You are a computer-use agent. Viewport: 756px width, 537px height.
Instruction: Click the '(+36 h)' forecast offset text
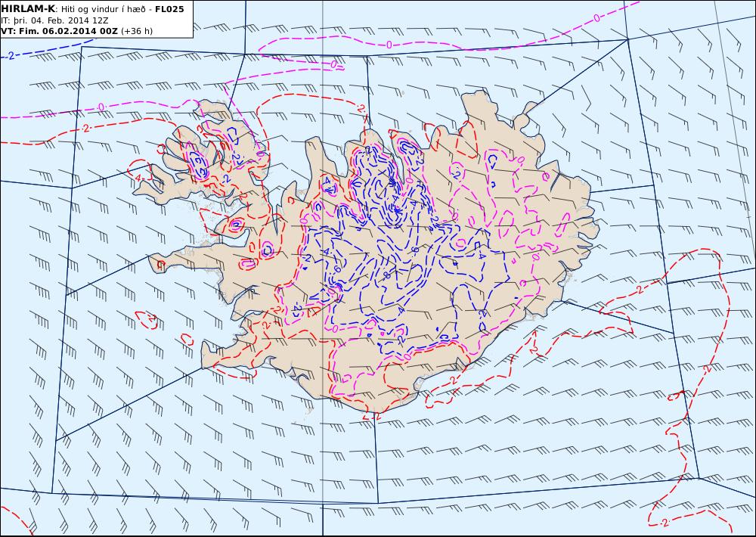coord(136,31)
